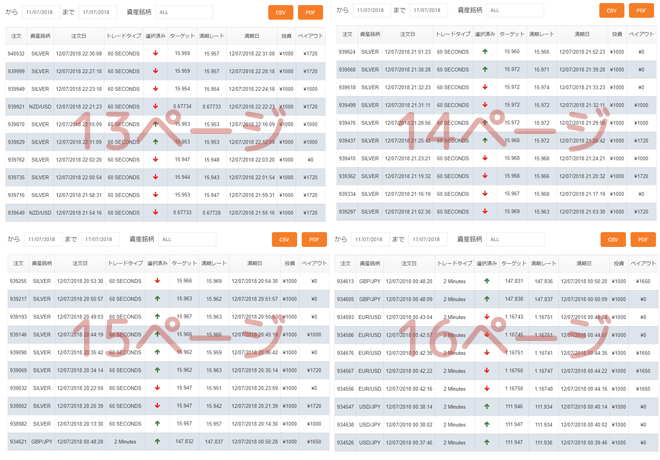Click the up arrow in USD/JPY order 934526

(x=487, y=442)
